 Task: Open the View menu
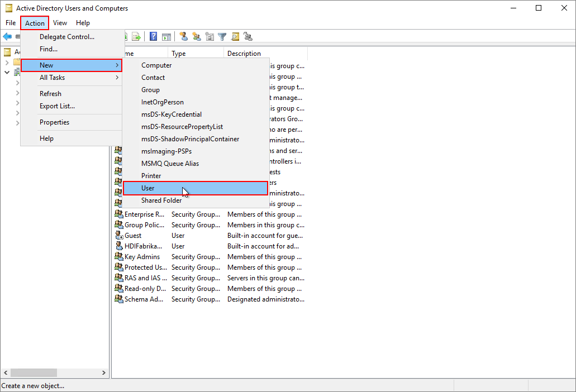pos(60,23)
